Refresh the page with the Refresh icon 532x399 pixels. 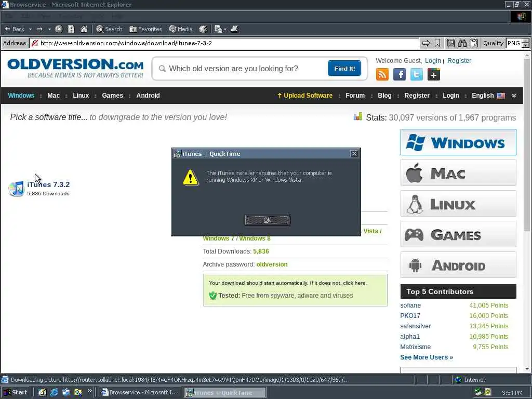71,29
